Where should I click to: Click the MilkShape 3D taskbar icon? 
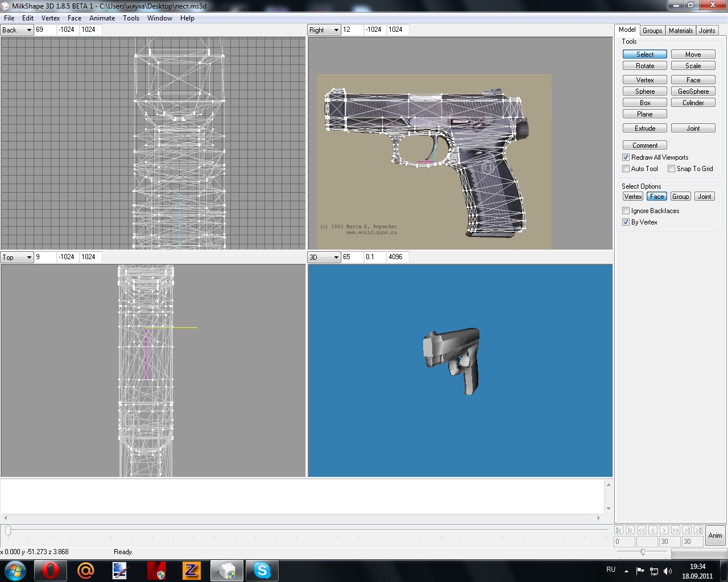(x=227, y=570)
